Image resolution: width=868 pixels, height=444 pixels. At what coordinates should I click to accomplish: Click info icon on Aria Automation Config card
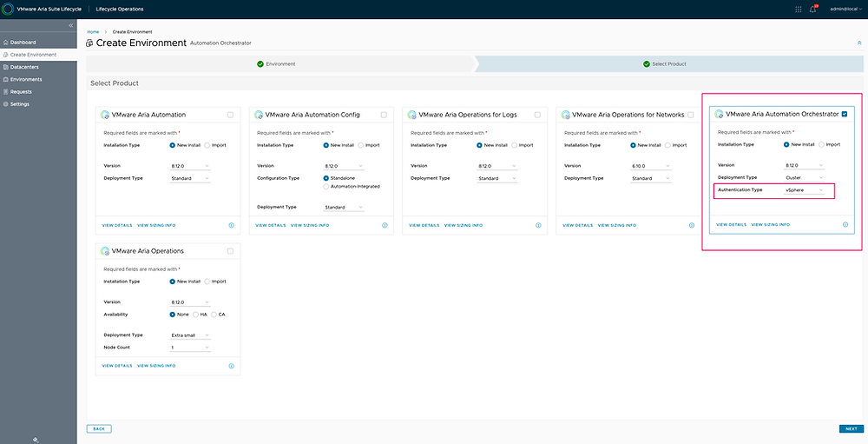(x=385, y=225)
